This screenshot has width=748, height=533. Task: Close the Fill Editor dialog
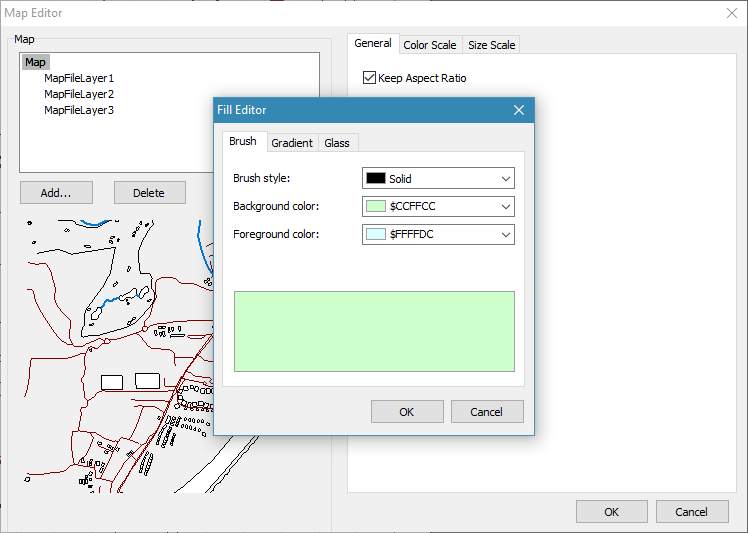coord(518,110)
